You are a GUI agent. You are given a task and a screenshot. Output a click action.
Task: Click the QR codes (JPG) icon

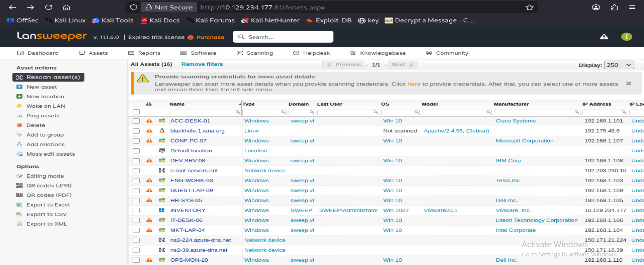pos(19,185)
